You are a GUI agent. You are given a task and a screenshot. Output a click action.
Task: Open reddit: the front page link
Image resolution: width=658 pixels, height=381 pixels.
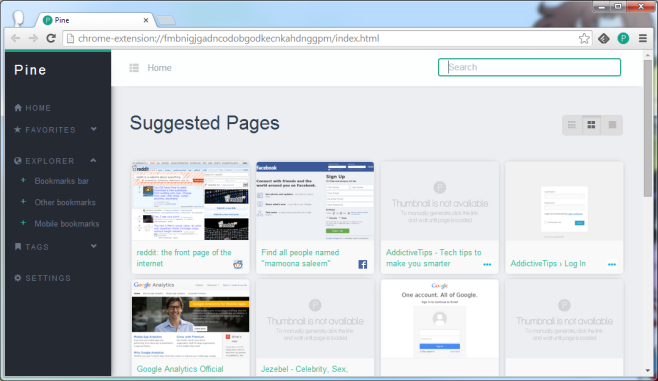pos(184,258)
